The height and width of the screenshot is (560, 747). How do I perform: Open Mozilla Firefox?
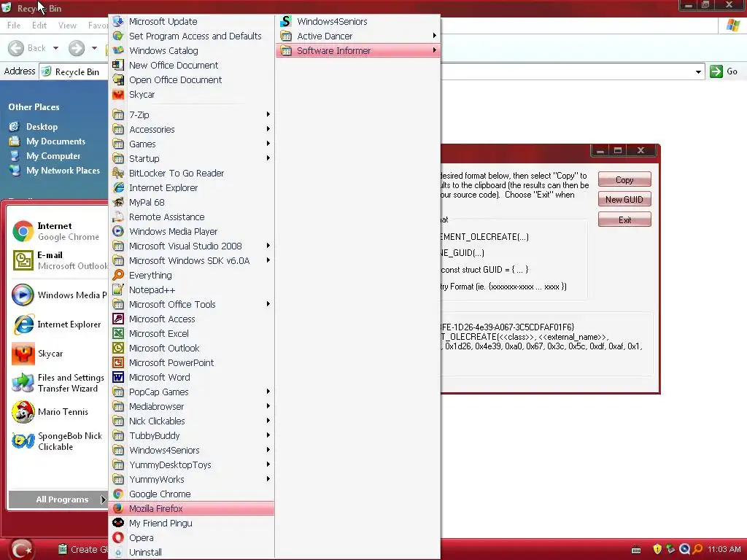(x=190, y=508)
